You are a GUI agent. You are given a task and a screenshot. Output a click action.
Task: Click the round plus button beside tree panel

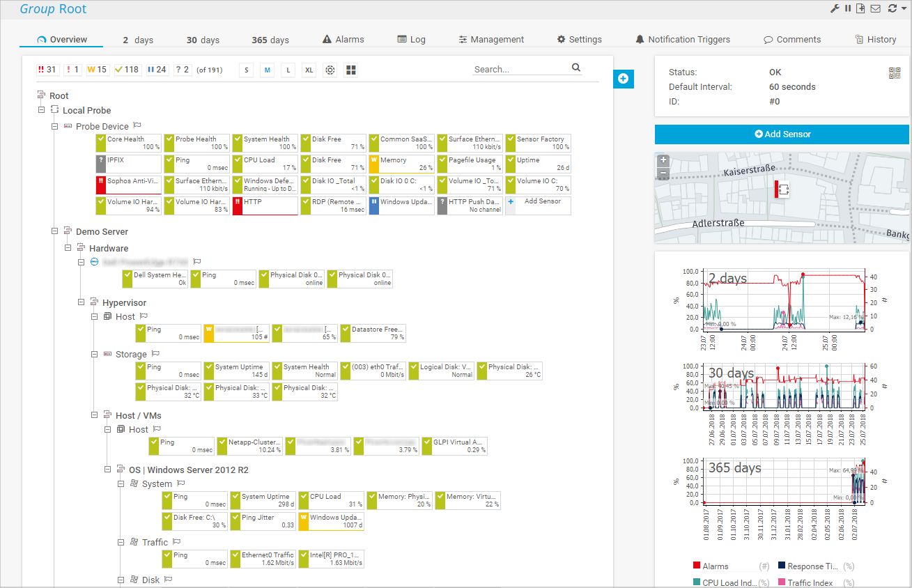click(x=623, y=79)
